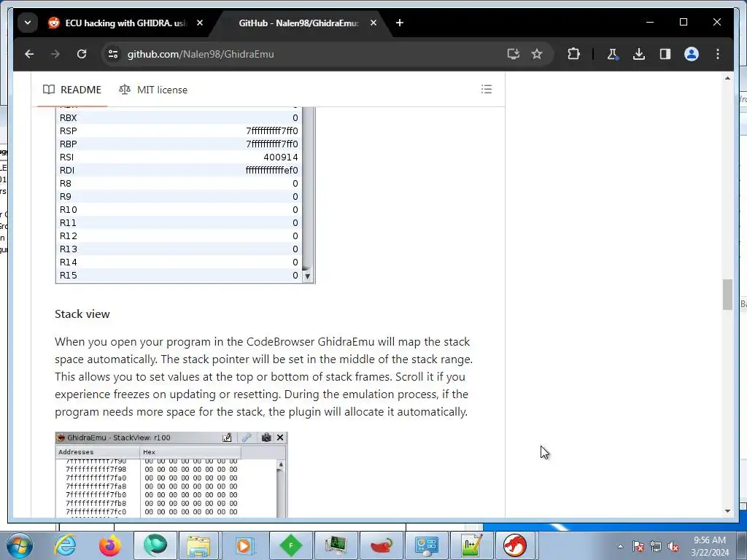The image size is (747, 560).
Task: Close the ECU hacking with GHIDRA tab
Action: (x=200, y=23)
